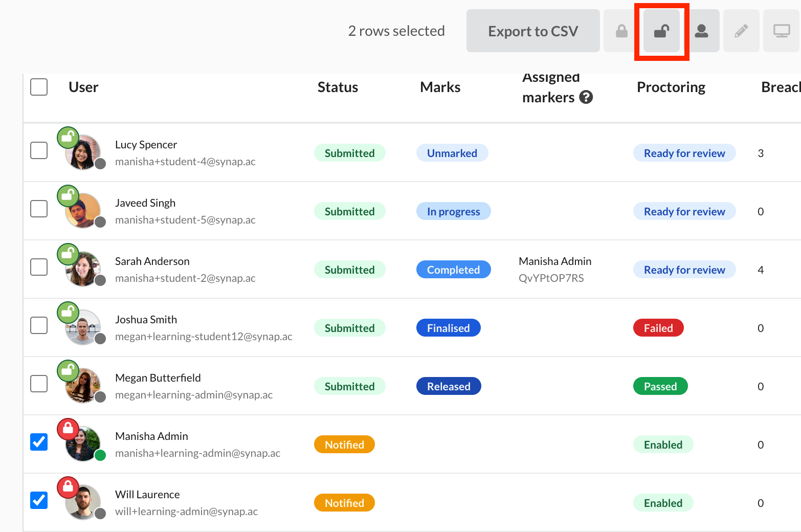Check Lucy Spencer's row checkbox
This screenshot has width=801, height=532.
(39, 150)
